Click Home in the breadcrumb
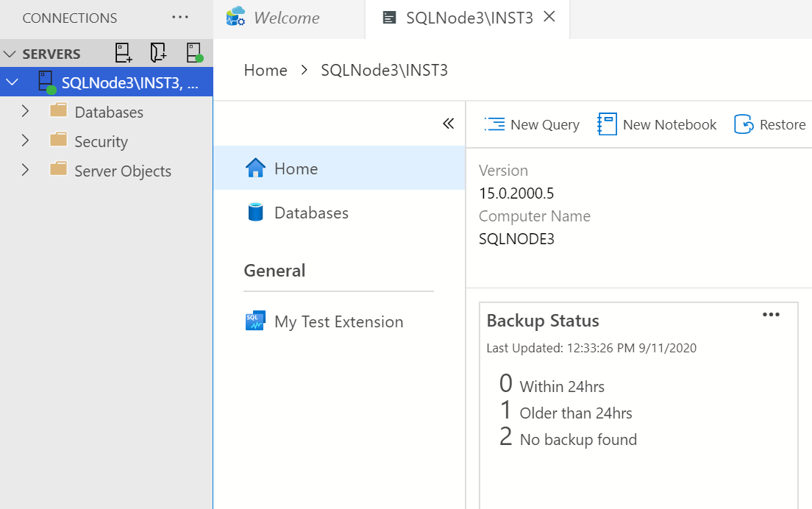 point(266,71)
